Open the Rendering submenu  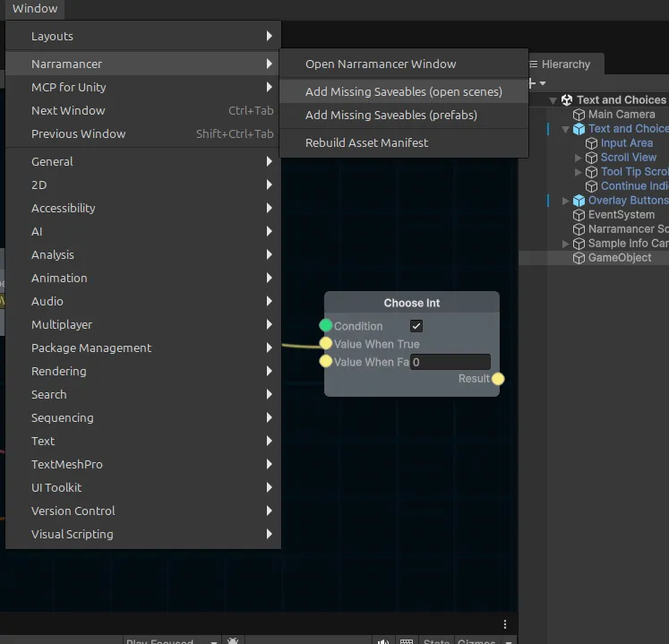(x=143, y=372)
